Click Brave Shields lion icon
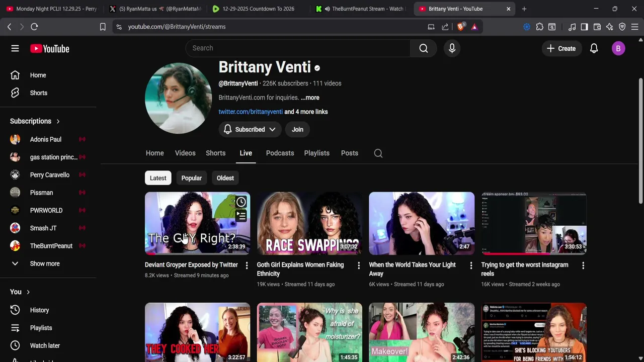The width and height of the screenshot is (644, 362). pos(460,27)
